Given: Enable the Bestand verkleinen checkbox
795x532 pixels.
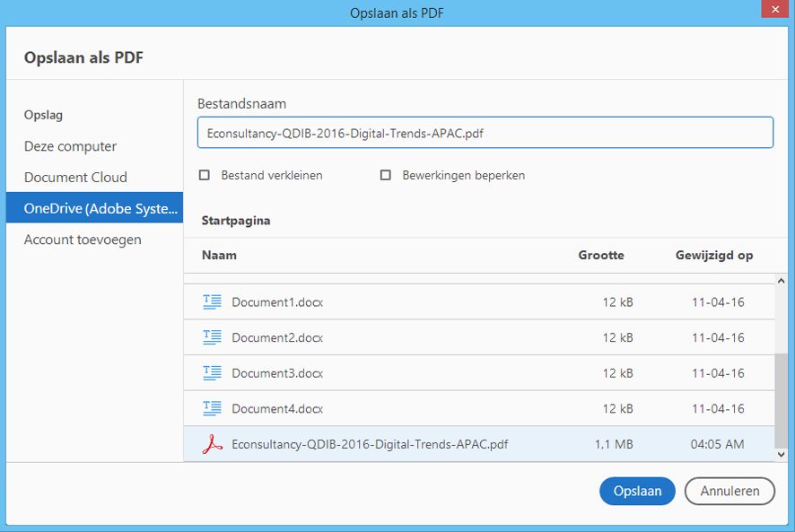Looking at the screenshot, I should click(205, 175).
